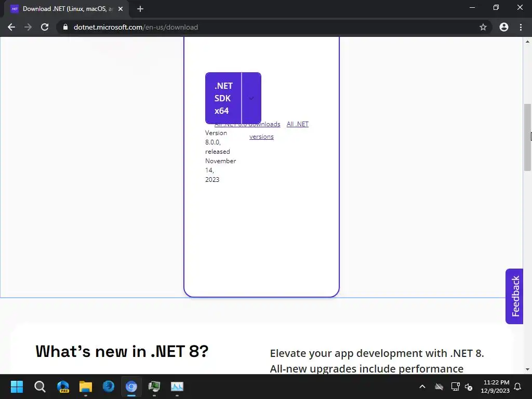This screenshot has width=532, height=399.
Task: Go back to the previous page
Action: click(11, 27)
